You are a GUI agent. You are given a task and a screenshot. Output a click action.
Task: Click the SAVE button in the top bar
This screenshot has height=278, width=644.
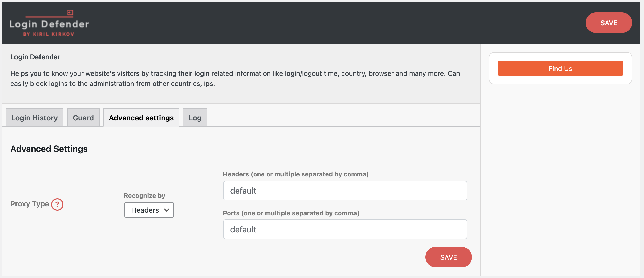pyautogui.click(x=609, y=23)
